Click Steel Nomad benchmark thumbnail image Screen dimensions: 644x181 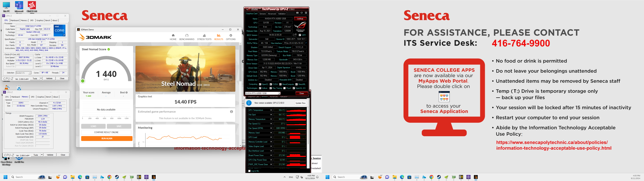185,69
